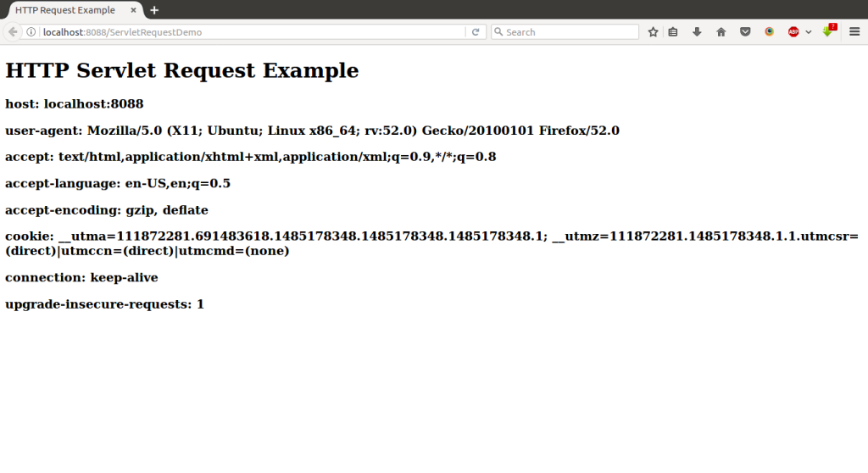Click the Adblock Plus ABP icon
Screen dimensions: 868x473
pos(793,32)
